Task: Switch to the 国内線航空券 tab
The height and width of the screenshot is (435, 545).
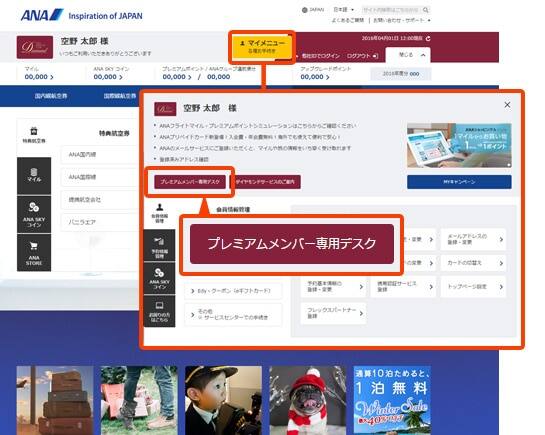Action: (51, 96)
